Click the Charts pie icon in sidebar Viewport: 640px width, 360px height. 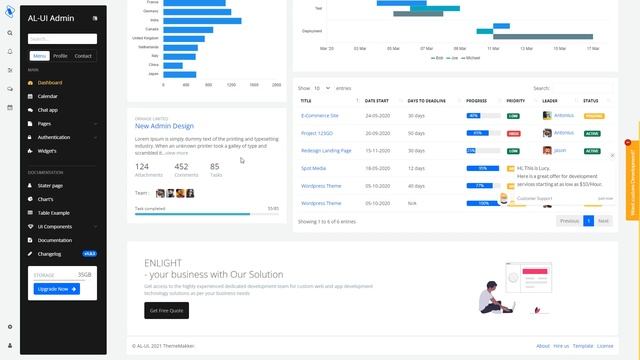click(30, 199)
